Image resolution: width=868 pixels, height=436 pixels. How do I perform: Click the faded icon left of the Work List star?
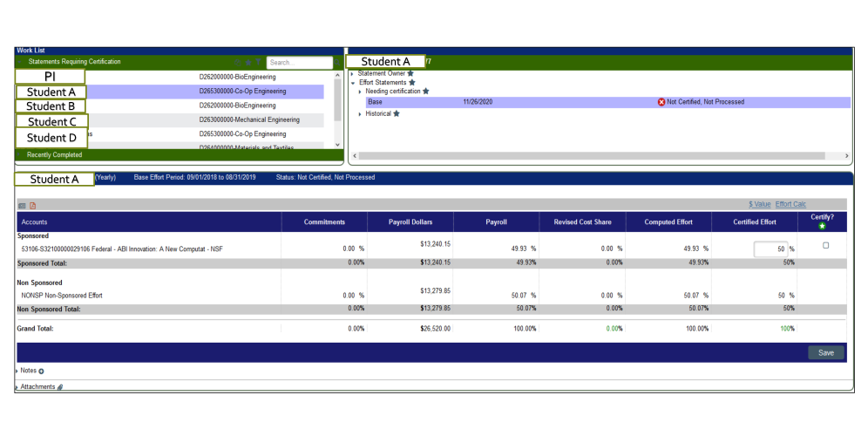[238, 63]
